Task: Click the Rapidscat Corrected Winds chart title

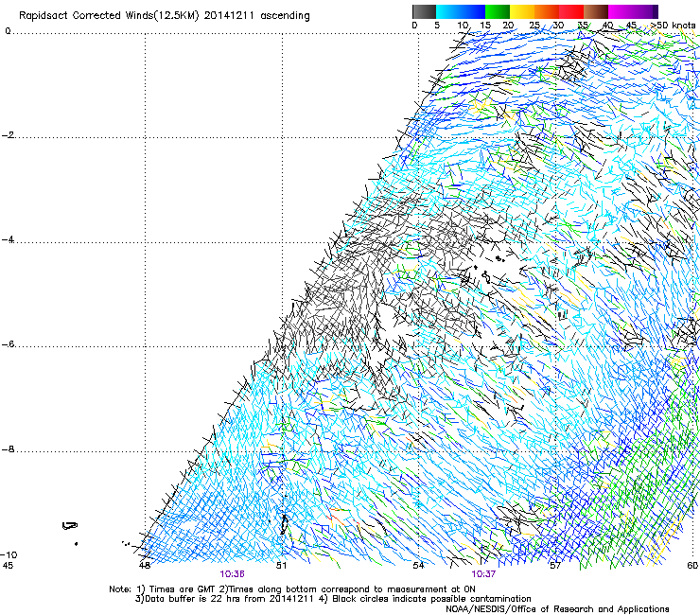Action: (165, 15)
